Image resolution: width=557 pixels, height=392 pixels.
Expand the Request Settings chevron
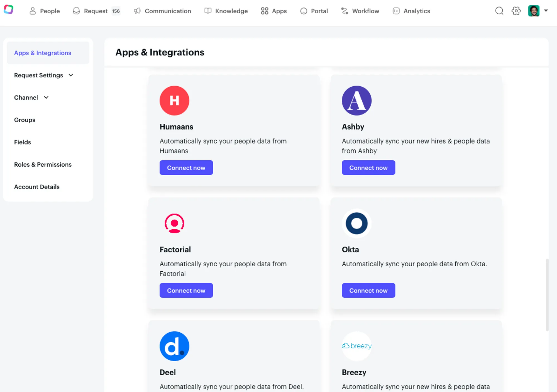tap(71, 75)
